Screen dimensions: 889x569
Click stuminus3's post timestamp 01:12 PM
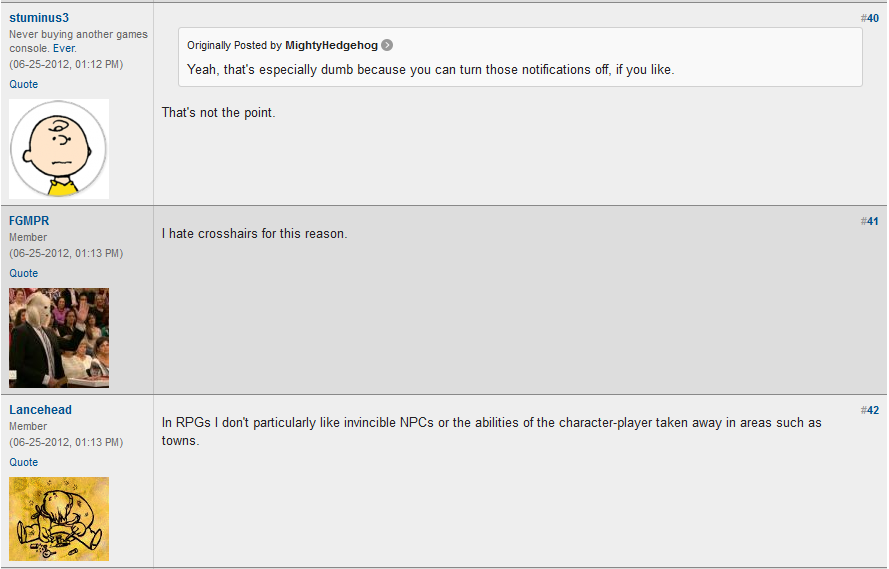pyautogui.click(x=66, y=64)
